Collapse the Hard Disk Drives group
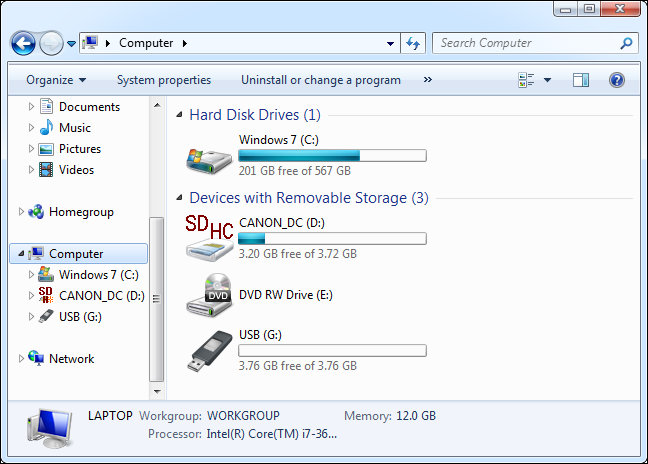 [179, 115]
